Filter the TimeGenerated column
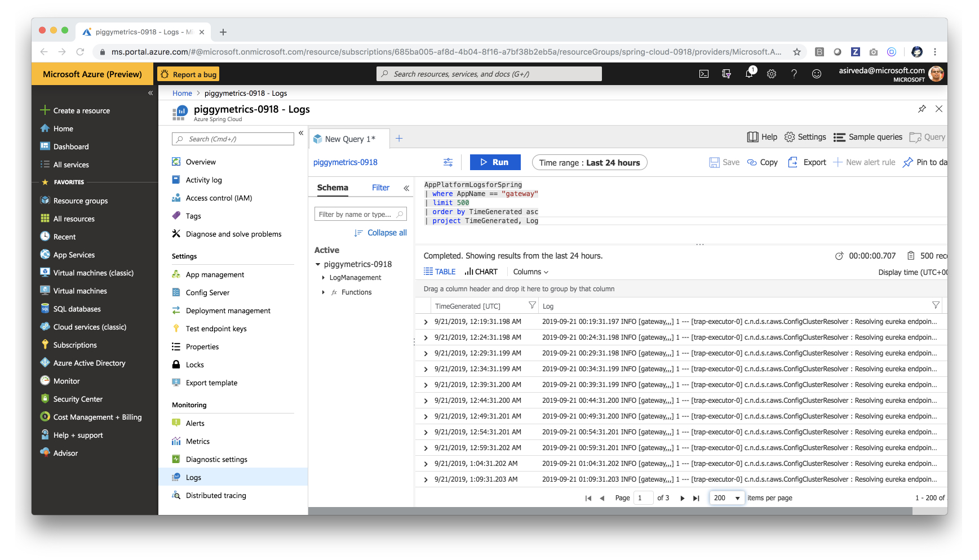Screen dimensions: 979x560 pos(531,305)
